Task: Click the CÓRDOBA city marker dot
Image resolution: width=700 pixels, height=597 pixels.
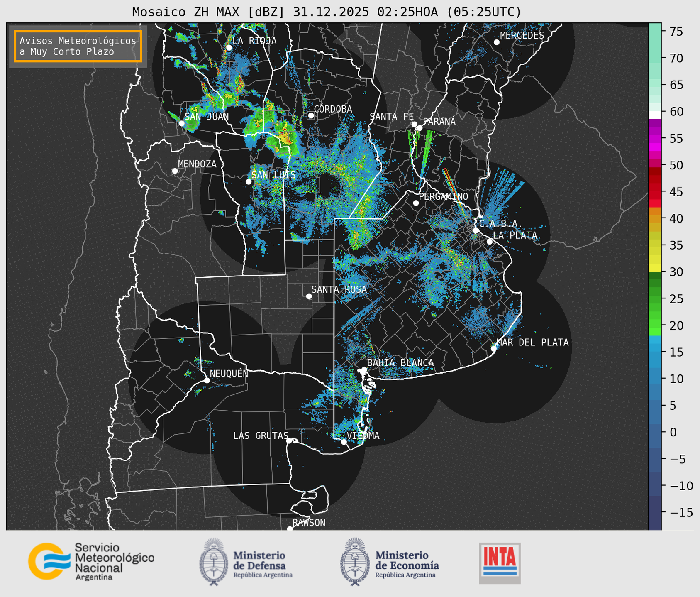Action: [x=311, y=115]
